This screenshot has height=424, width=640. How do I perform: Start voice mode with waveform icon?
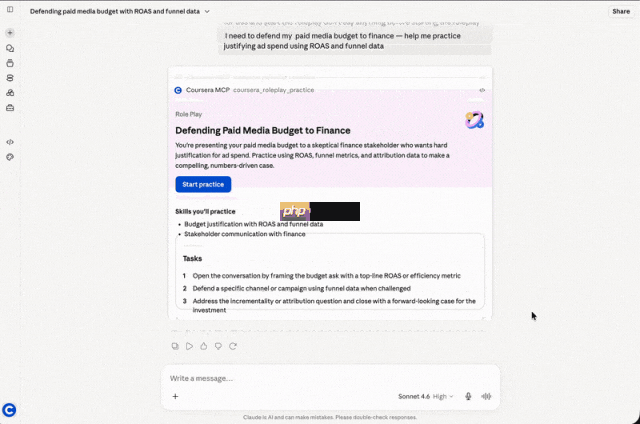coord(486,396)
